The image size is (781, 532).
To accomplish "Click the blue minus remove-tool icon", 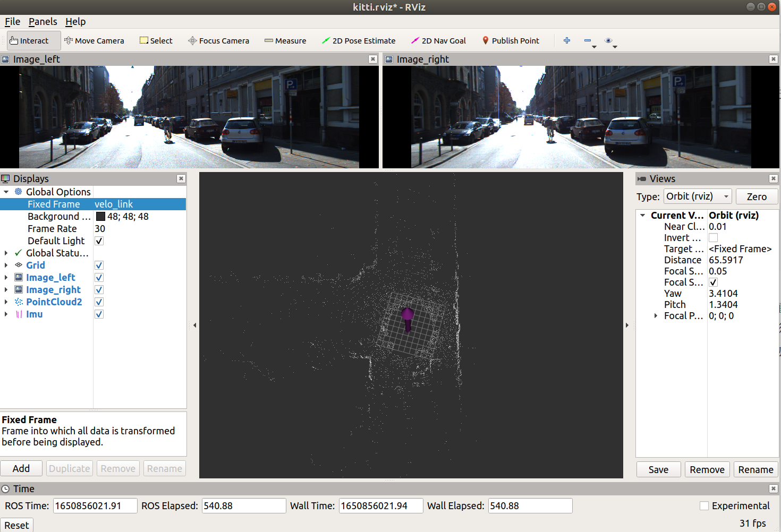I will point(588,40).
